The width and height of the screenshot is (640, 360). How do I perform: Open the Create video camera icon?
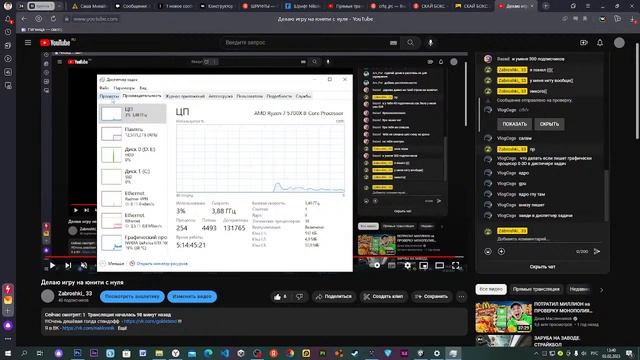tap(584, 42)
